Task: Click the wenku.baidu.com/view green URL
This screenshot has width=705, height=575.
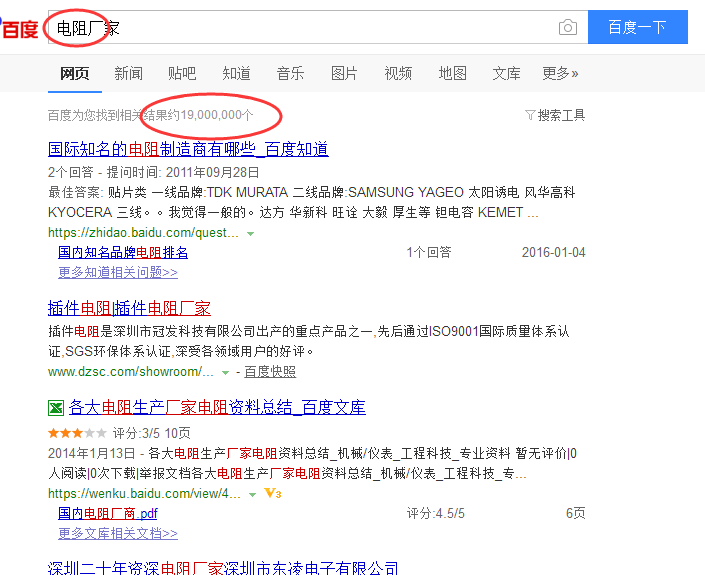Action: tap(144, 494)
